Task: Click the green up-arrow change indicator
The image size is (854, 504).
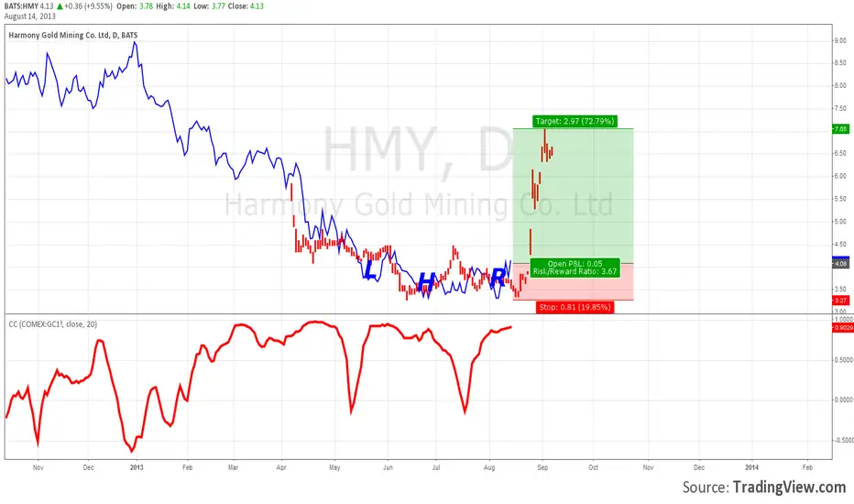Action: 60,6
